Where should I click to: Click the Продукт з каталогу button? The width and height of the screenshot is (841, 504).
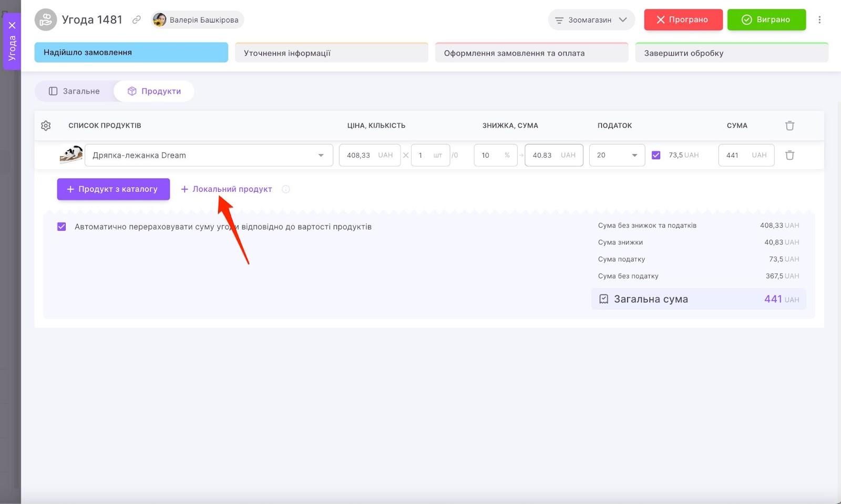(x=113, y=189)
